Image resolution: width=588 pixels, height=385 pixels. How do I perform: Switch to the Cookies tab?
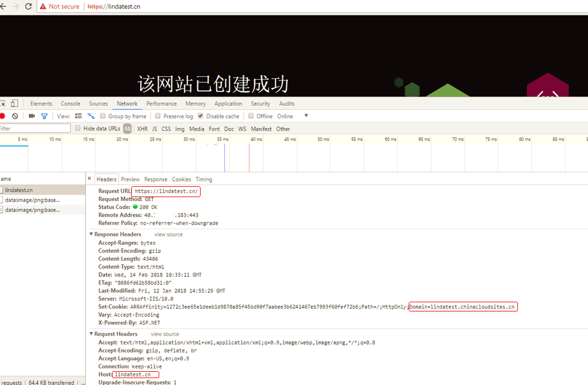click(182, 179)
